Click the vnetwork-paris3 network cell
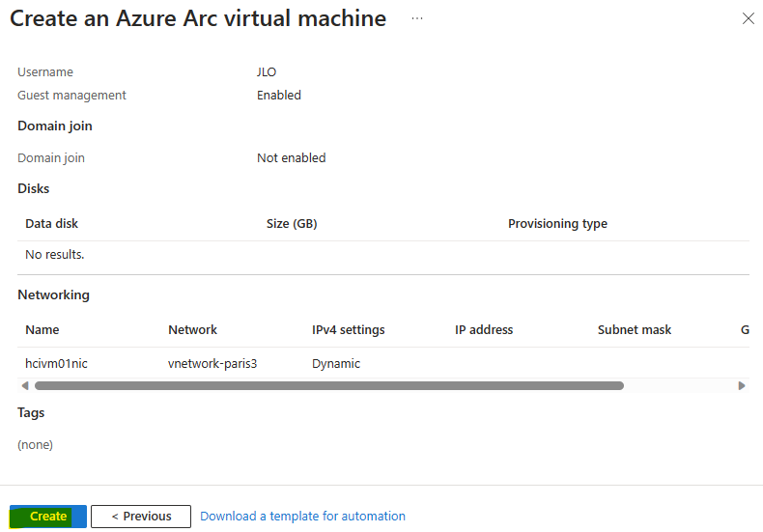763x532 pixels. [x=212, y=363]
